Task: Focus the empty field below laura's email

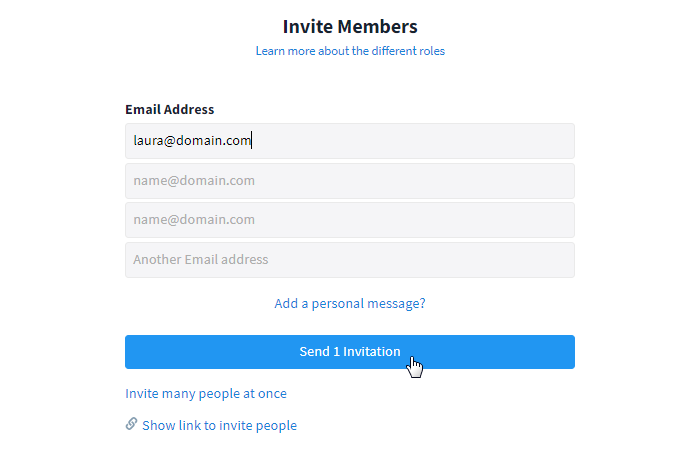Action: (x=350, y=181)
